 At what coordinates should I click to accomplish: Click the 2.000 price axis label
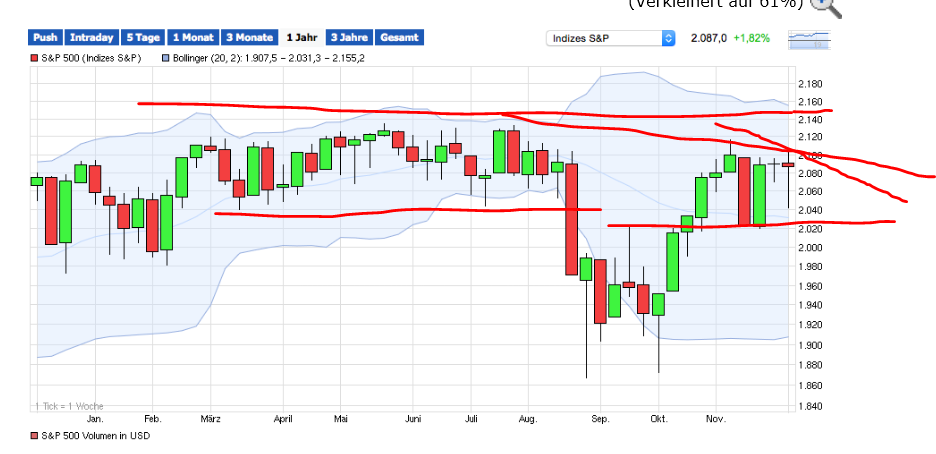point(809,248)
